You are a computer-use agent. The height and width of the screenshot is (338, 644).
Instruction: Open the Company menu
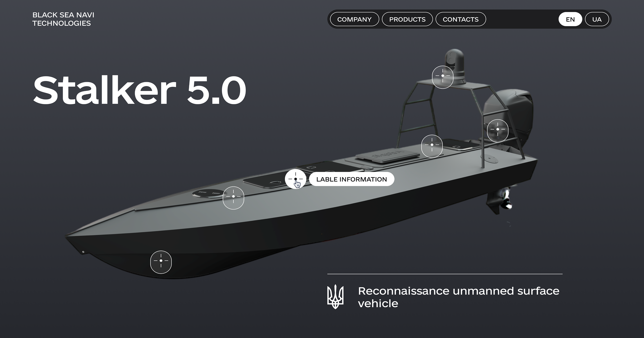[354, 19]
